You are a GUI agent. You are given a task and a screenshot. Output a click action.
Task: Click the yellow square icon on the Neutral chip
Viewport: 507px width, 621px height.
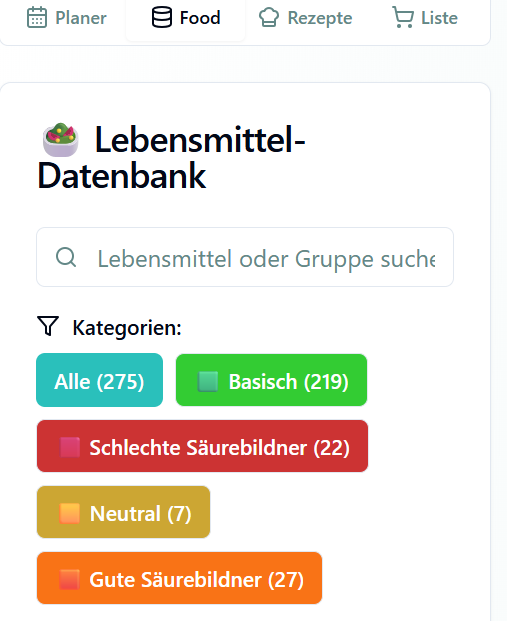click(70, 513)
